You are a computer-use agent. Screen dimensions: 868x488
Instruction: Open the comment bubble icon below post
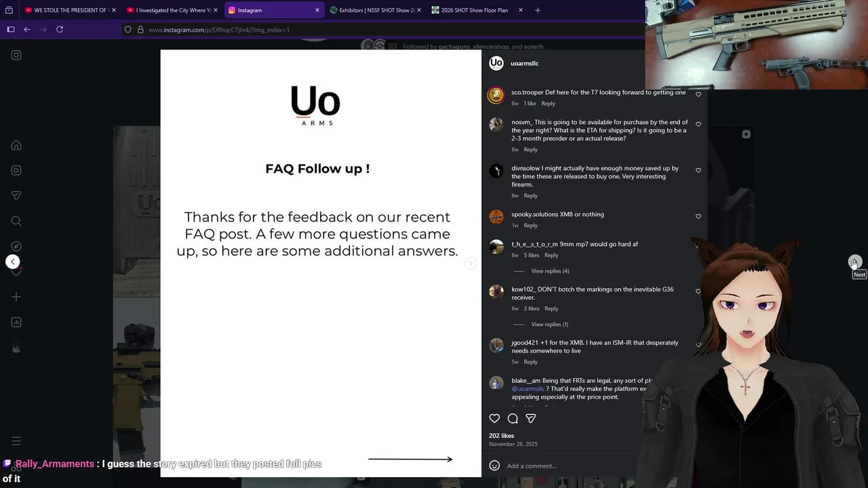pos(513,419)
